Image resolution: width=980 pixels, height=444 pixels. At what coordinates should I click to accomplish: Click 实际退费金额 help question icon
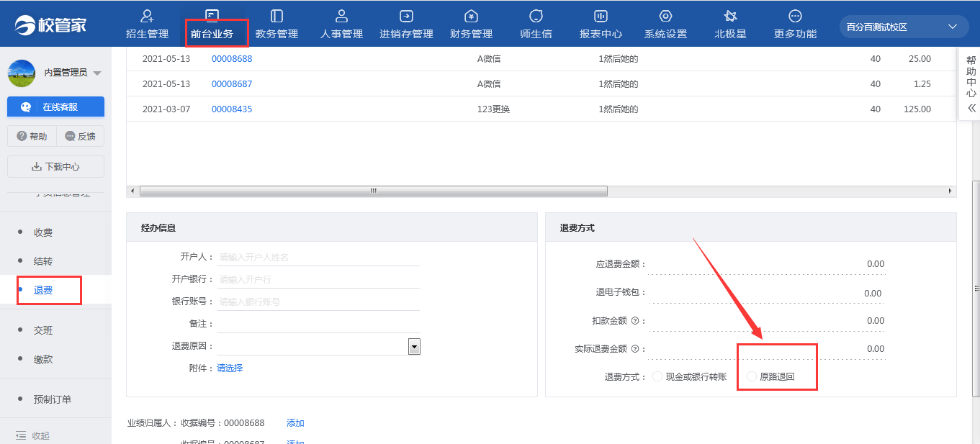click(x=635, y=349)
